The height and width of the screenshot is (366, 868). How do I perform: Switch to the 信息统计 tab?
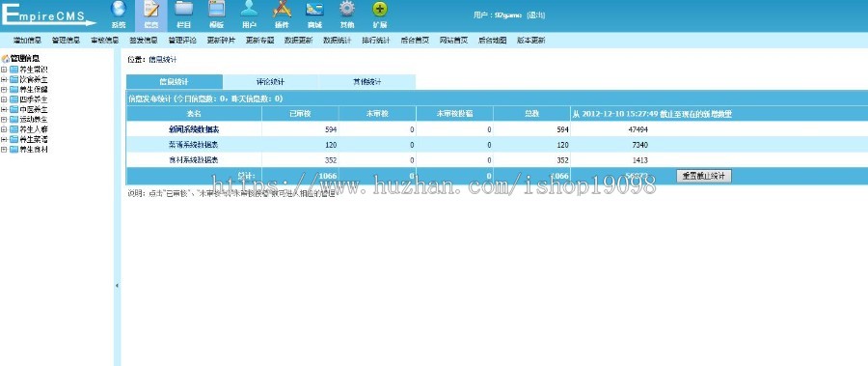175,81
